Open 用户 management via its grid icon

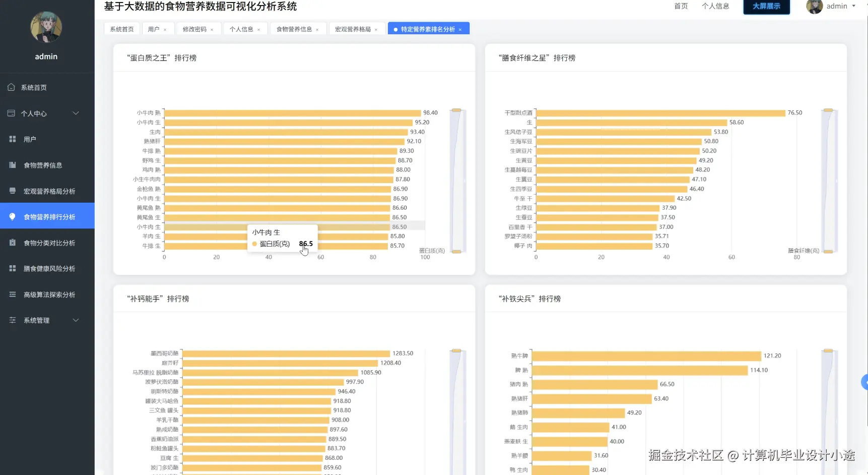12,139
